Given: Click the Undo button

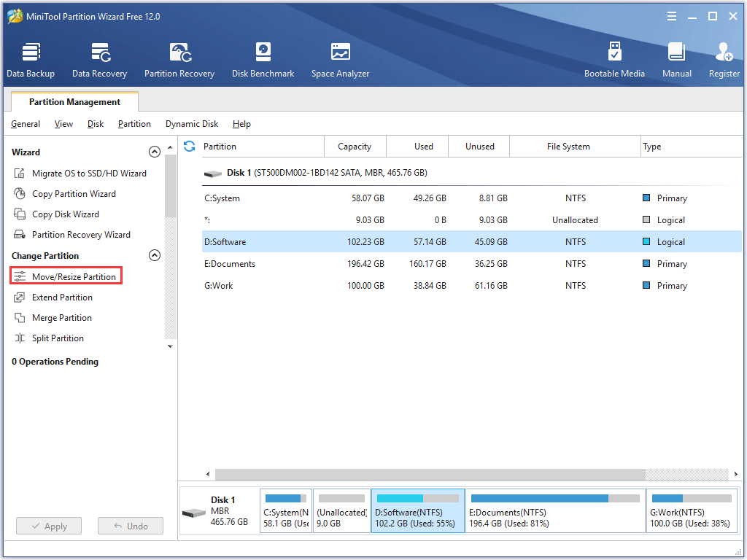Looking at the screenshot, I should coord(131,526).
